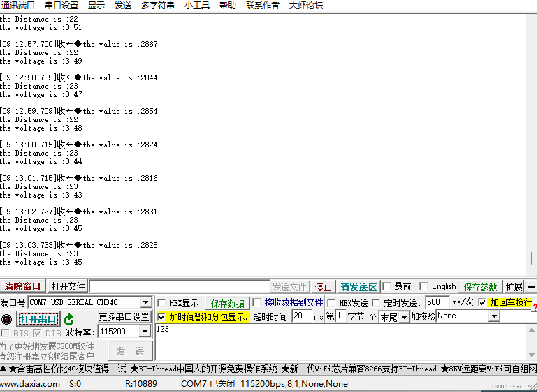Click the green refresh ports icon
The image size is (537, 392).
68,319
